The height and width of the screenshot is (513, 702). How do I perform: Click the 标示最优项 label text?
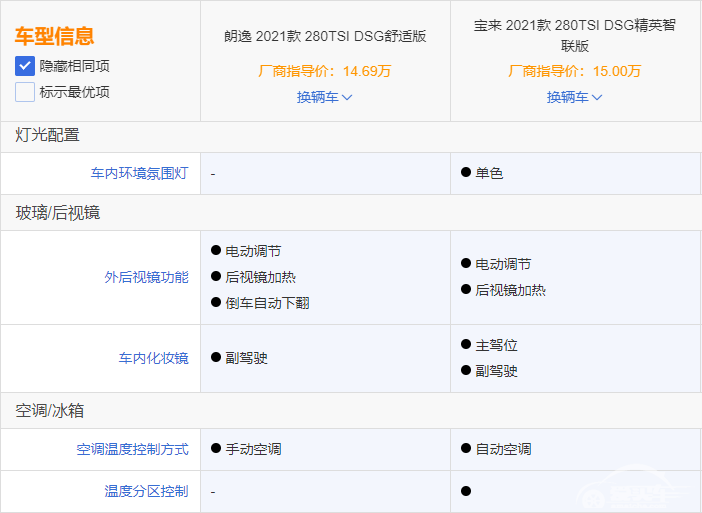[75, 92]
